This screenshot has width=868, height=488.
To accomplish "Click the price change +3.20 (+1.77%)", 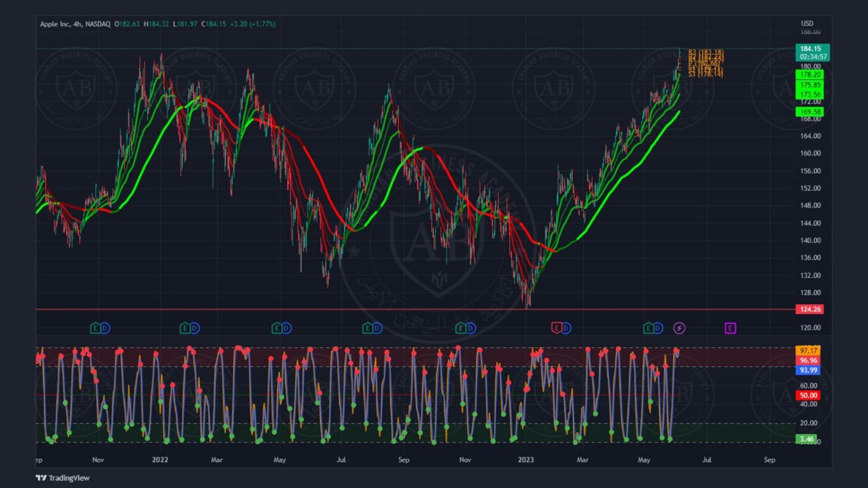I will [x=253, y=24].
